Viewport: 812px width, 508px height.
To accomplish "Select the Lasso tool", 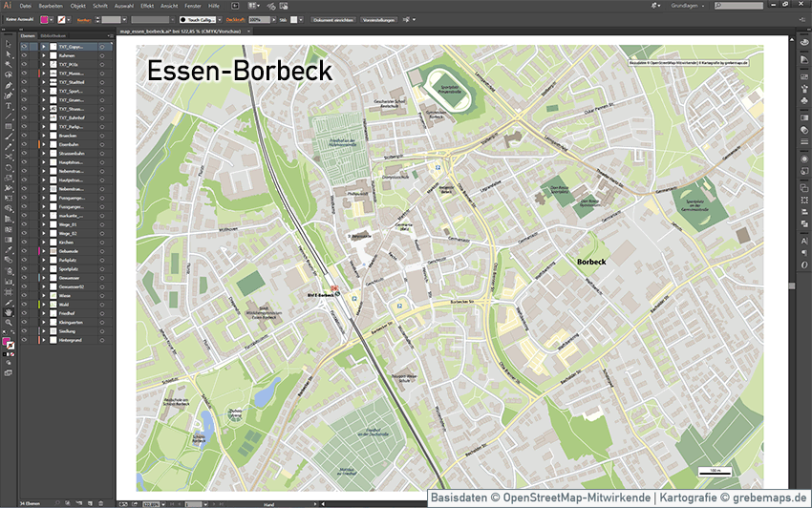I will [x=9, y=74].
